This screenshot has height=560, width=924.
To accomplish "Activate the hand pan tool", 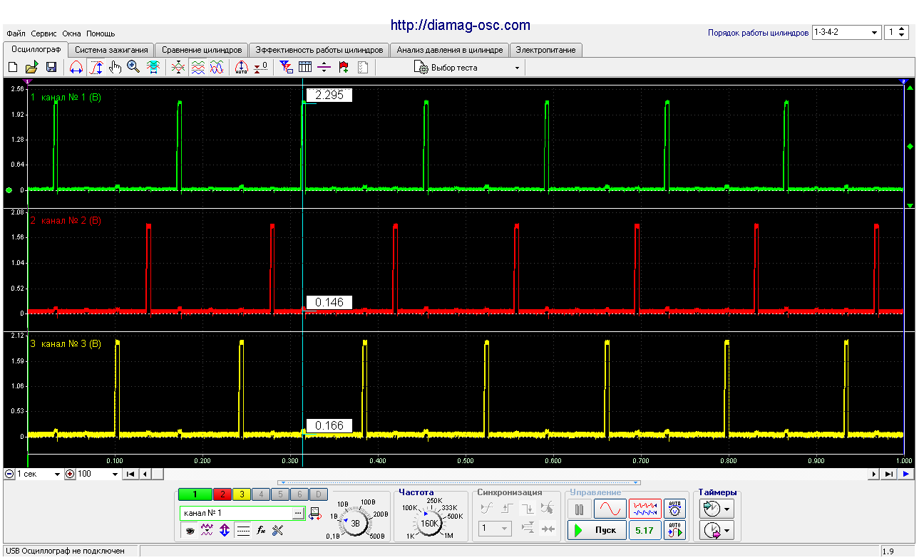I will (115, 67).
